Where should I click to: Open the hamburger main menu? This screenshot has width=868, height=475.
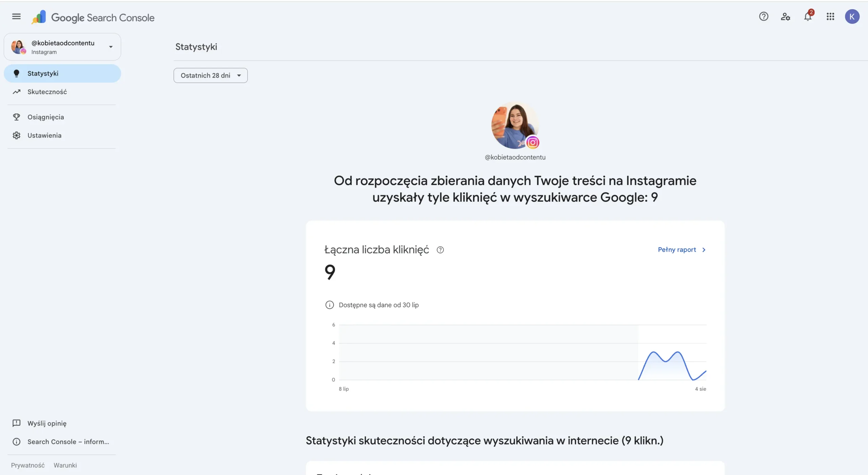coord(16,17)
